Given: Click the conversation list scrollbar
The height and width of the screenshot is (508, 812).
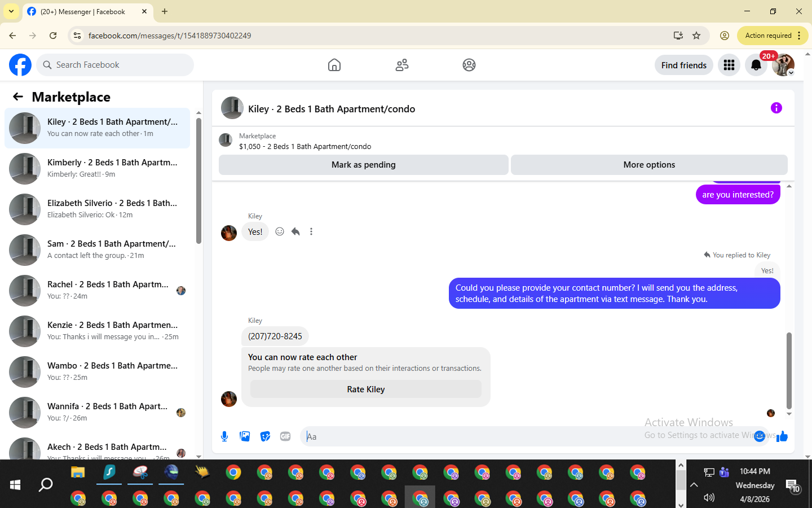Looking at the screenshot, I should click(x=198, y=181).
